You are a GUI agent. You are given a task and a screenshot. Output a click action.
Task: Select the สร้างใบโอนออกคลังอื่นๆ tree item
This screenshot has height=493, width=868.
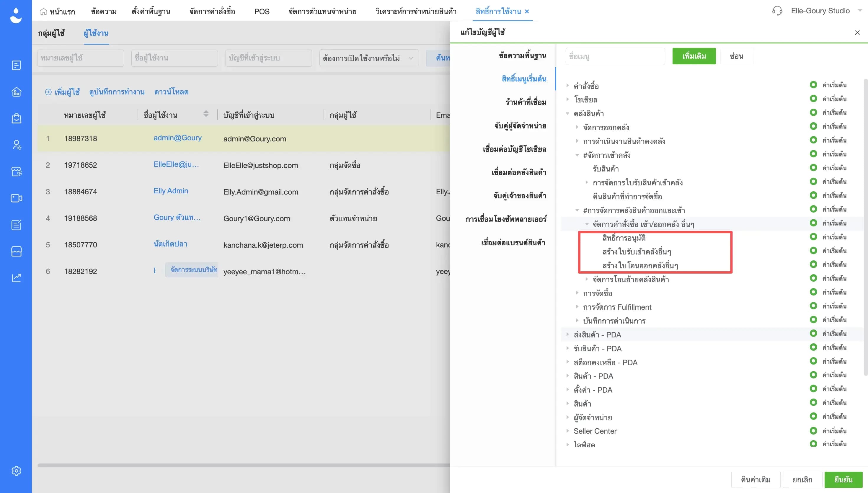click(640, 265)
